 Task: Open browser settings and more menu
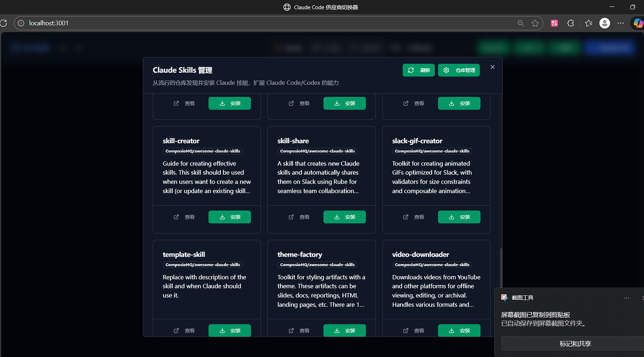(621, 23)
